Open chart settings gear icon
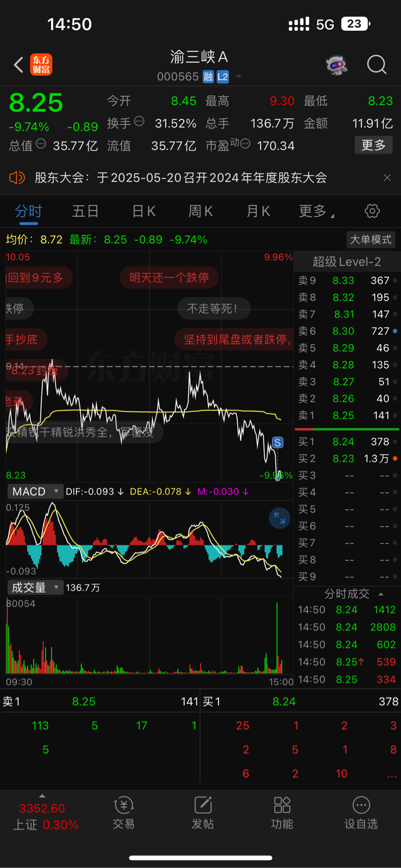This screenshot has height=868, width=401. (x=372, y=212)
